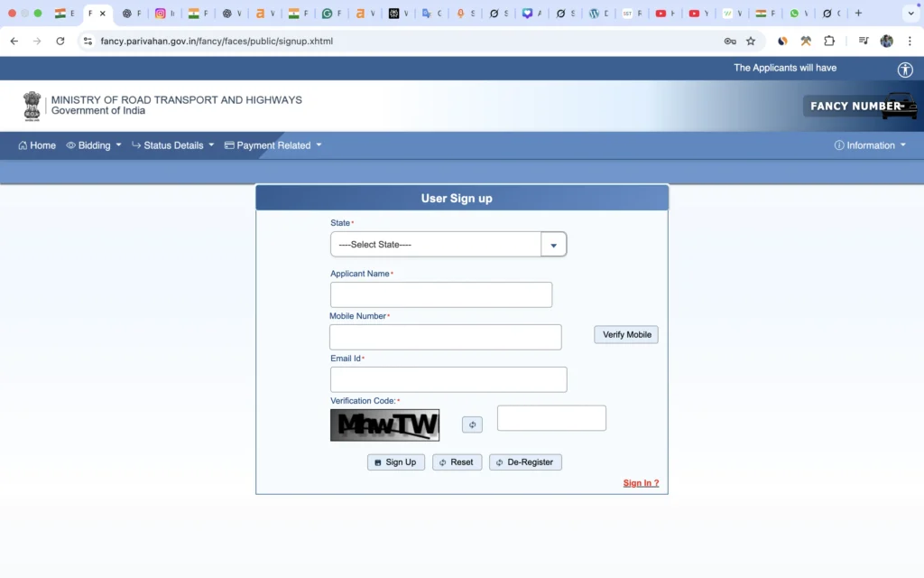
Task: Click the Ministry of Road Transport emblem logo
Action: tap(32, 106)
